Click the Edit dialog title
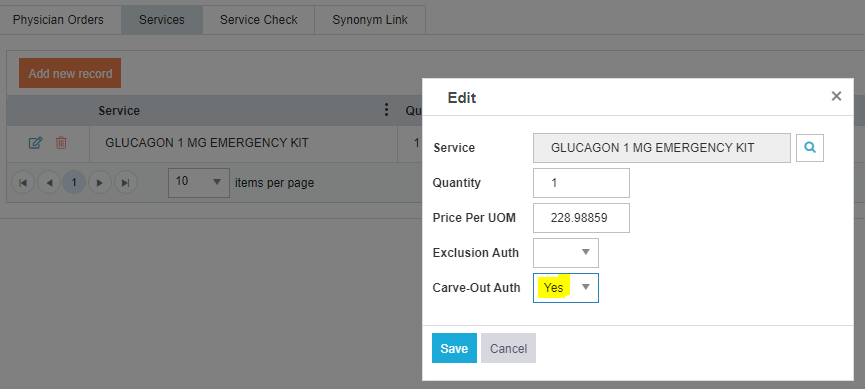Viewport: 865px width, 389px height. [x=462, y=98]
